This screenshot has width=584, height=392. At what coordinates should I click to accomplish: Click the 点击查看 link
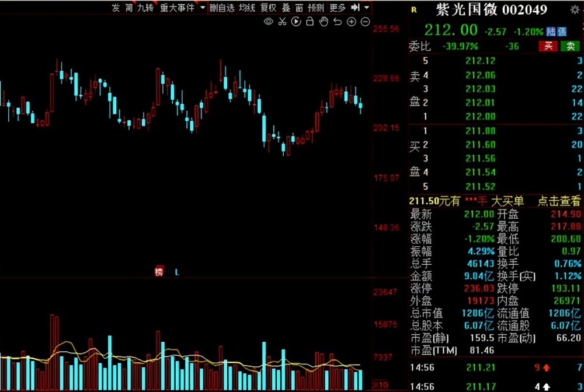[x=559, y=201]
